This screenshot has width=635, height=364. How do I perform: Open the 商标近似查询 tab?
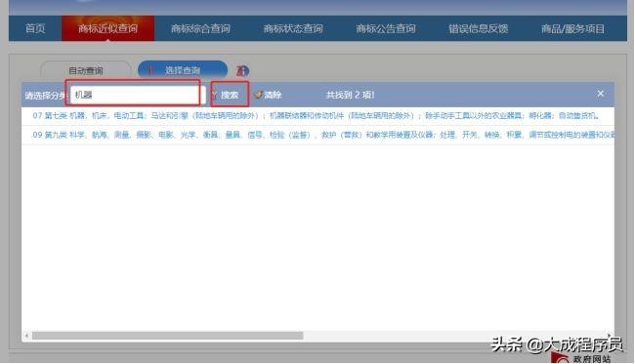click(107, 28)
